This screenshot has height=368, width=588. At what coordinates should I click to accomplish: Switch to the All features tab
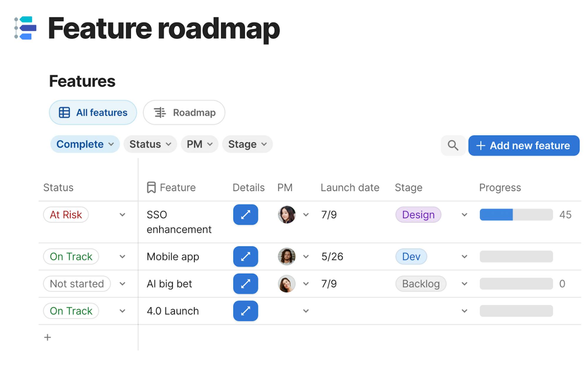(93, 112)
